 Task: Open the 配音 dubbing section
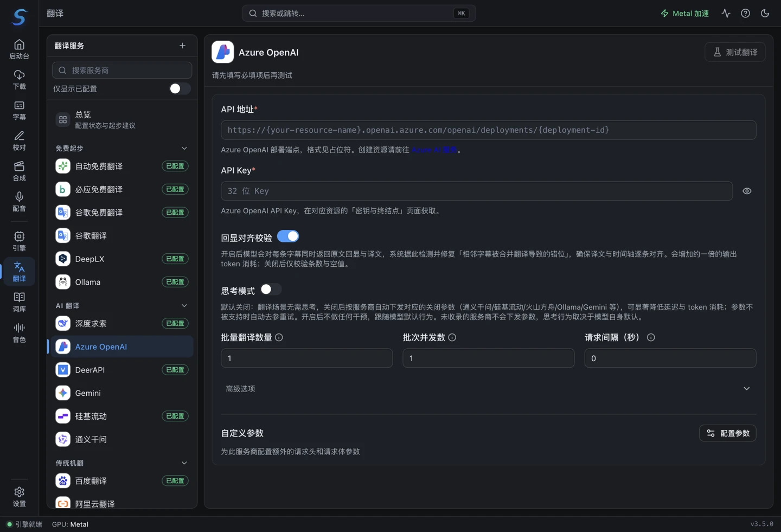[x=19, y=201]
